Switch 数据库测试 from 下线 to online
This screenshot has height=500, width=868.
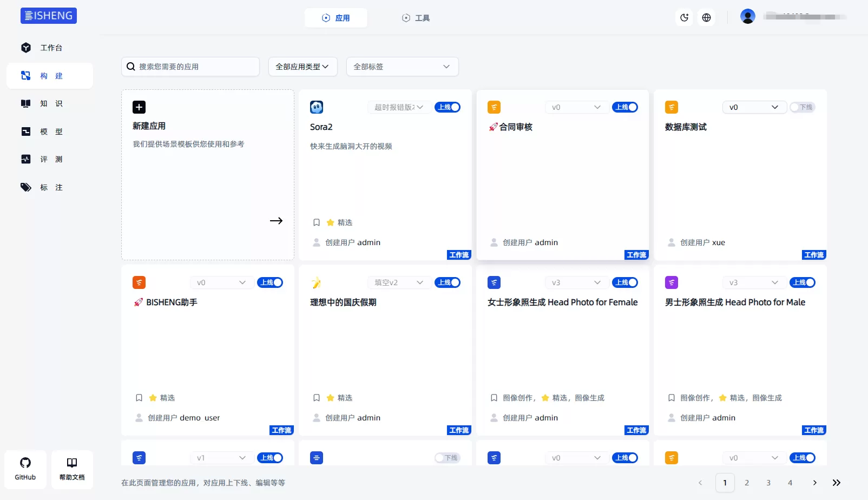tap(803, 107)
